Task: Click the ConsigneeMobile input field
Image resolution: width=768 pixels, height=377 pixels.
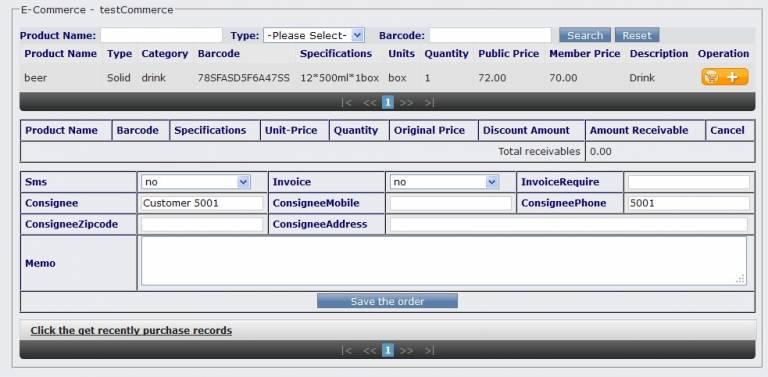Action: (x=451, y=203)
